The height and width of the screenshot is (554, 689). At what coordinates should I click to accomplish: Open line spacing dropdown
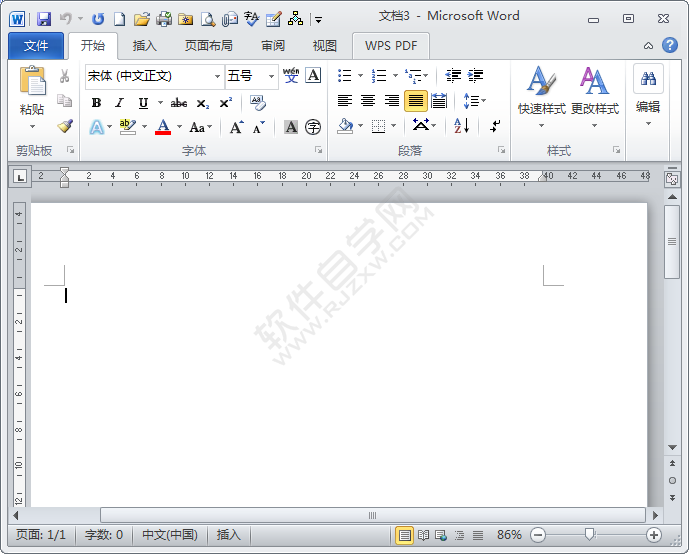point(475,101)
